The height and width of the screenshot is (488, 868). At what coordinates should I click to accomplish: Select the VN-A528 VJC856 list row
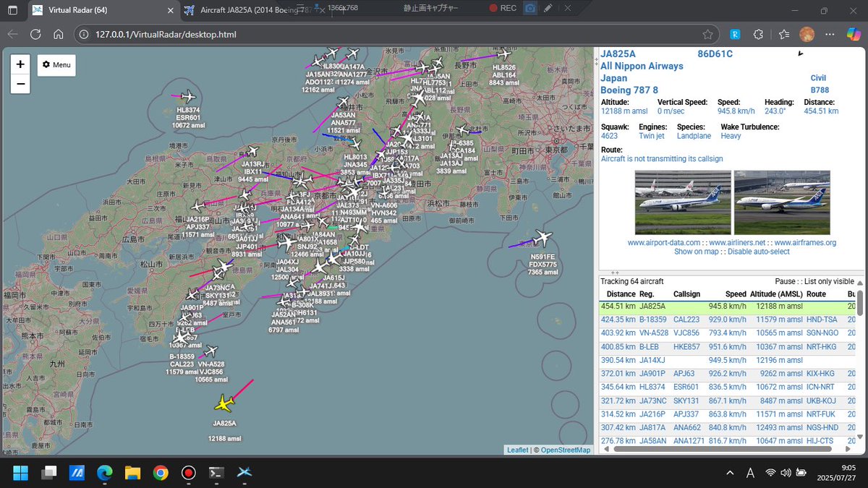(727, 333)
